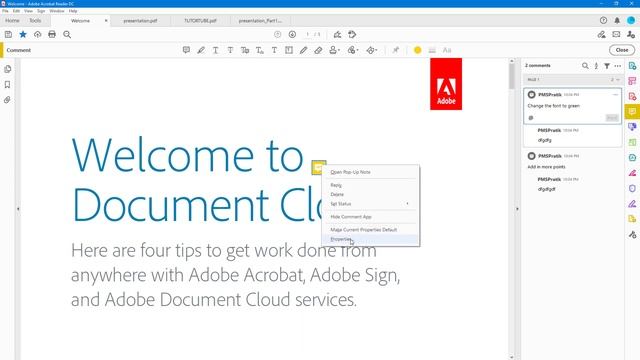Go to the previous page arrow
640x360 pixels.
pos(278,34)
